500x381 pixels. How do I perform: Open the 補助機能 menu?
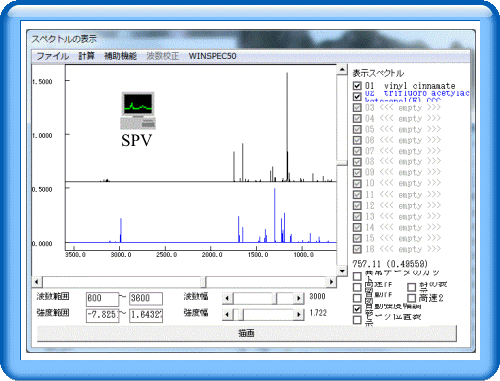(120, 56)
